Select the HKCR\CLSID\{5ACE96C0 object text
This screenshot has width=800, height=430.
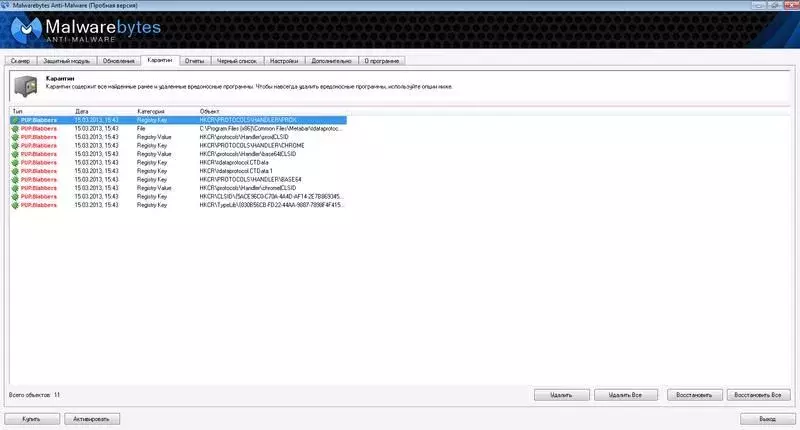[271, 197]
